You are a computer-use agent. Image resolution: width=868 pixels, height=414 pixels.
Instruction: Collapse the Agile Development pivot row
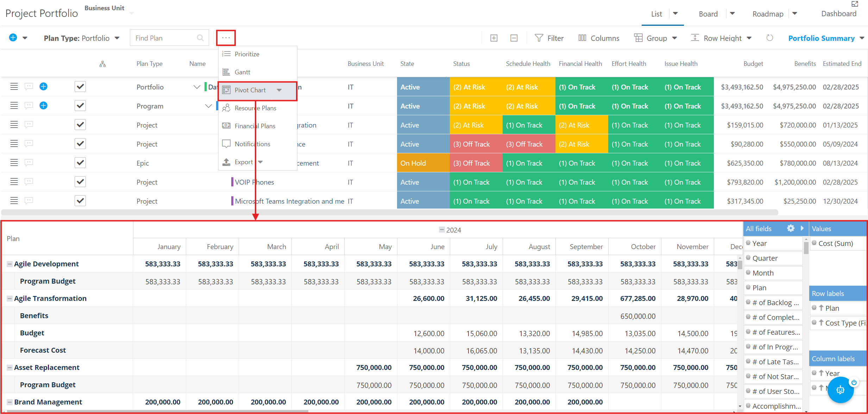coord(10,264)
